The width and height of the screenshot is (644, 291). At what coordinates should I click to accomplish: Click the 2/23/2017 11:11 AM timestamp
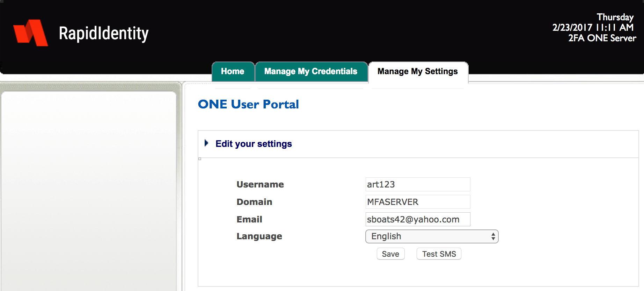point(593,27)
